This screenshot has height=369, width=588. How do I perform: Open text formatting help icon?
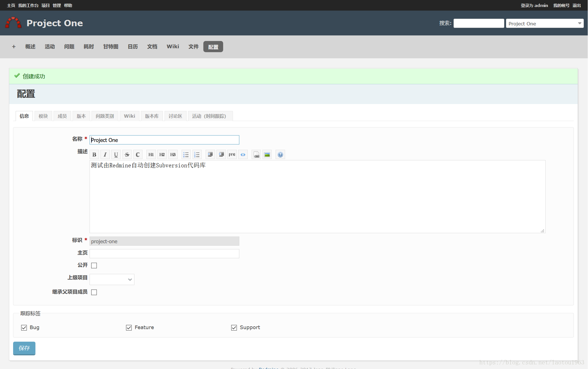click(280, 154)
